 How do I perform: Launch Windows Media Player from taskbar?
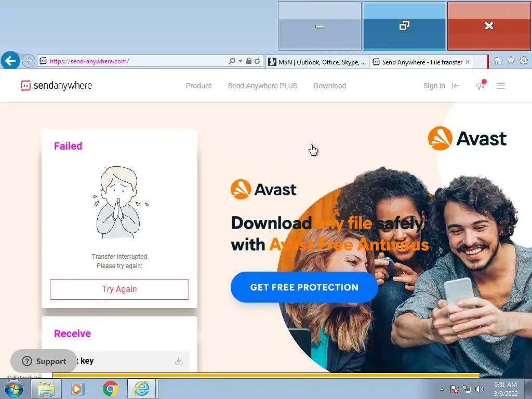point(78,389)
